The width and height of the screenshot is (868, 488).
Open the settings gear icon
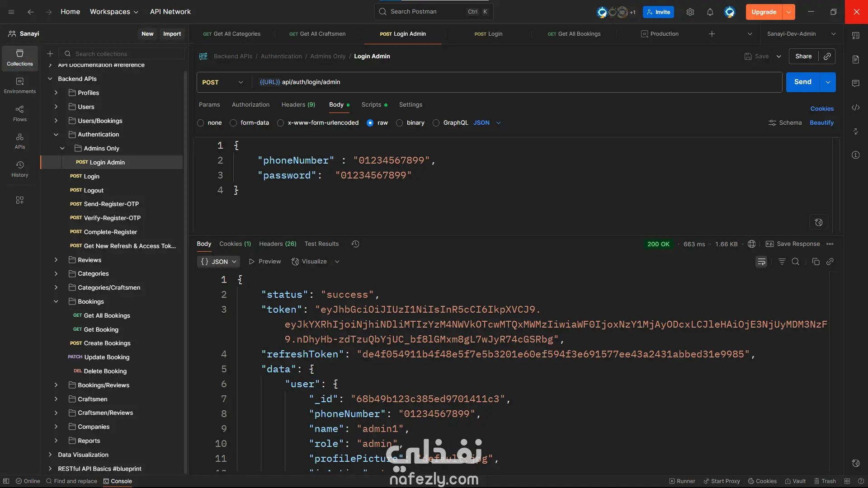(x=690, y=12)
